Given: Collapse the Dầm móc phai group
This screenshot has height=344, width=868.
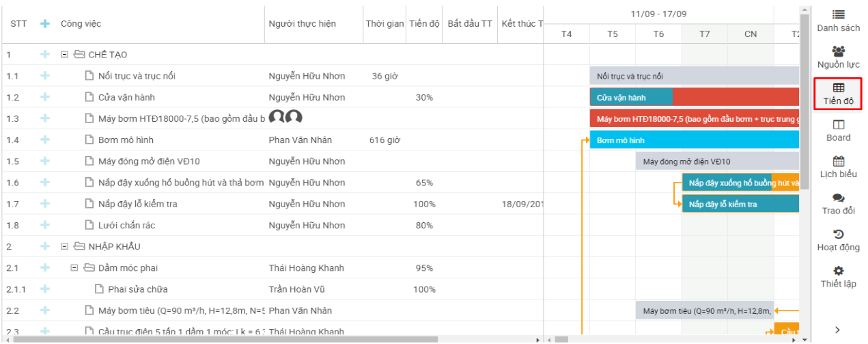Looking at the screenshot, I should click(x=75, y=268).
